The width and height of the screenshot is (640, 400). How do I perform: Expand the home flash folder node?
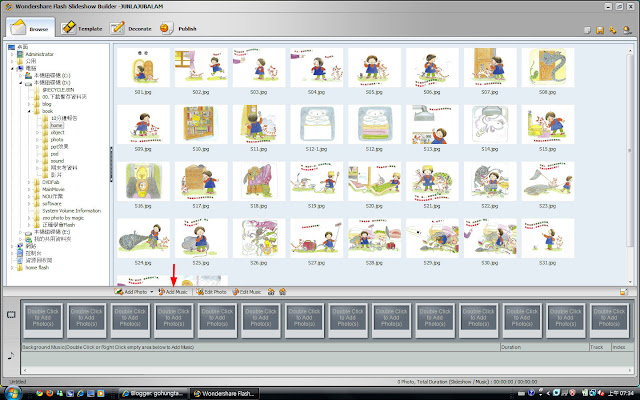[x=12, y=268]
